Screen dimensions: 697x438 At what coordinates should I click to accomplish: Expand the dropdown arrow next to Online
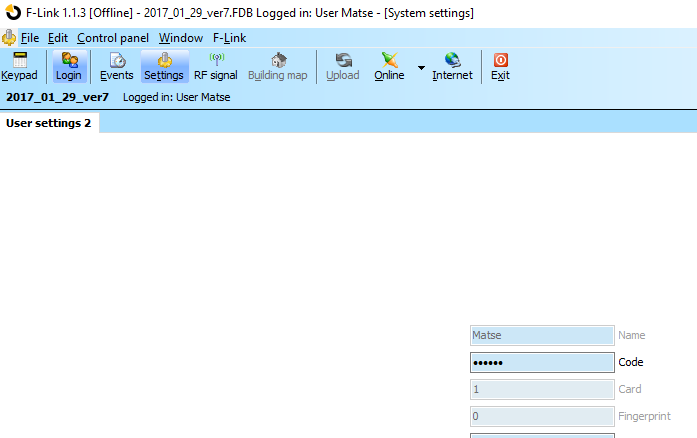(421, 68)
